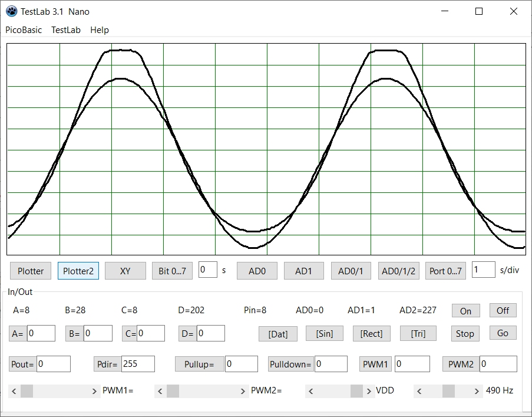Focus the Pdir value field showing 255

pyautogui.click(x=138, y=364)
